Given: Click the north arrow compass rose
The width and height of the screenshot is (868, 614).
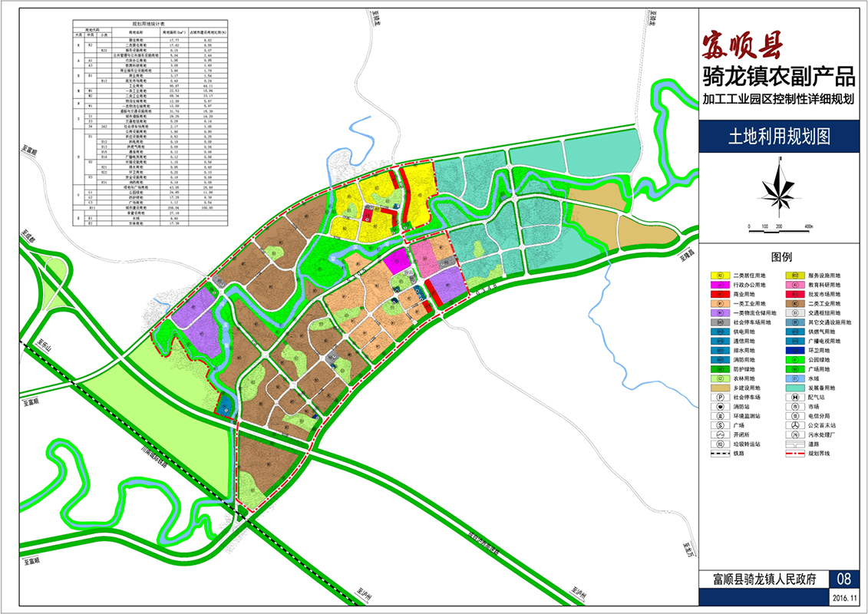Looking at the screenshot, I should 782,187.
